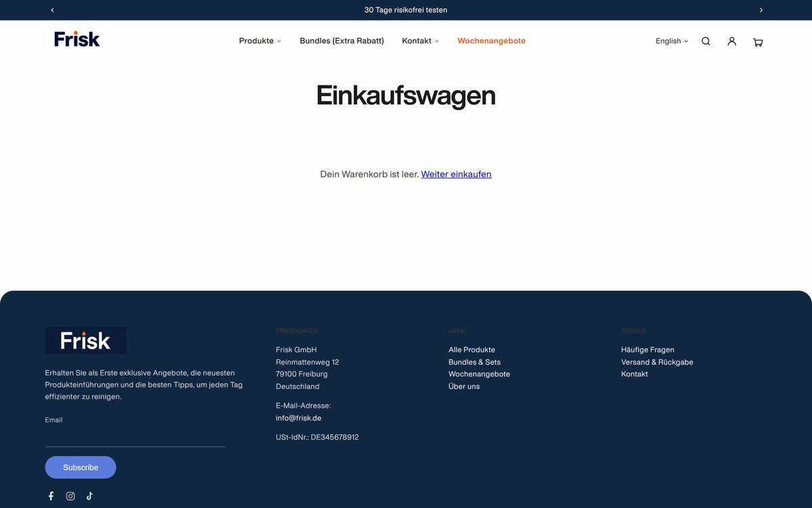Expand the Kontakt dropdown in header
The height and width of the screenshot is (508, 812).
[420, 41]
